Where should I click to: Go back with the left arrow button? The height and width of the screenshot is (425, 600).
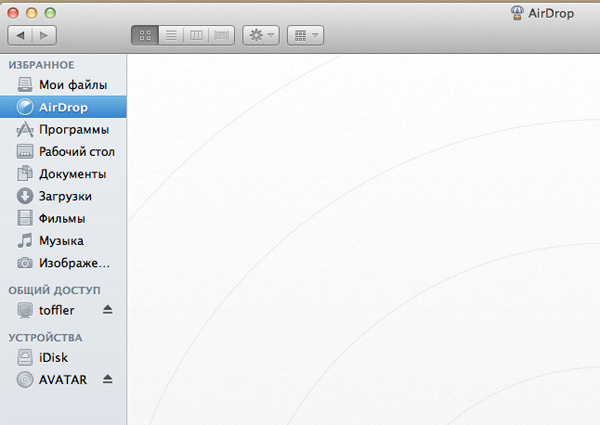(x=21, y=35)
